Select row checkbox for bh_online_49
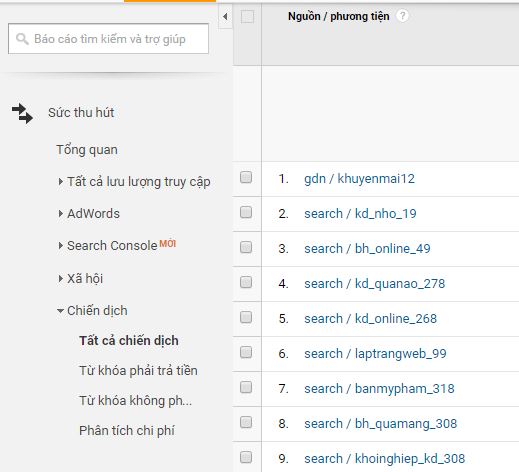Viewport: 519px width, 472px height. [x=246, y=247]
